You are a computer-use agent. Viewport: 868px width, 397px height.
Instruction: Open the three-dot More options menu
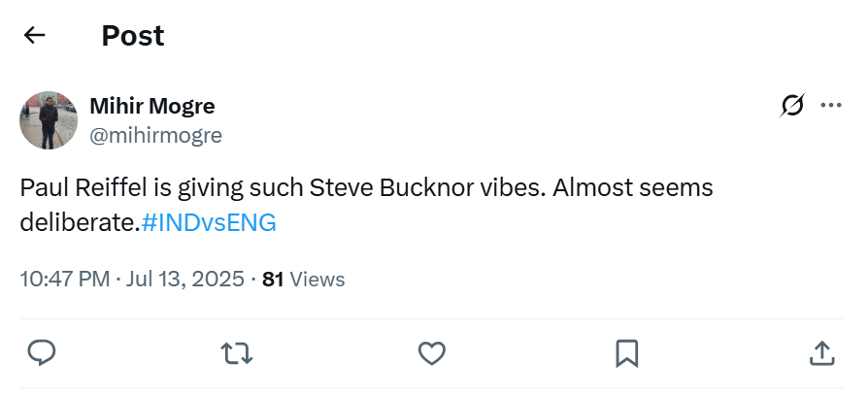(831, 106)
